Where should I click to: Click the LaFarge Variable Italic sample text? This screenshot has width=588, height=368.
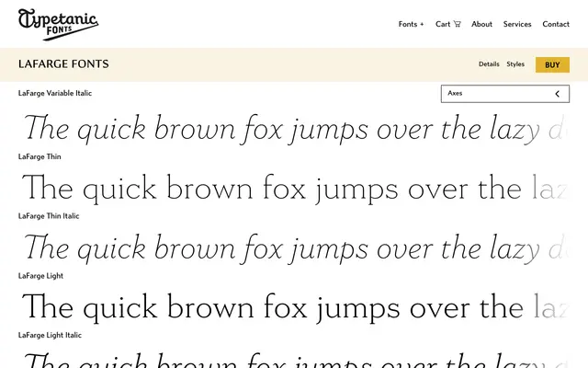[296, 129]
